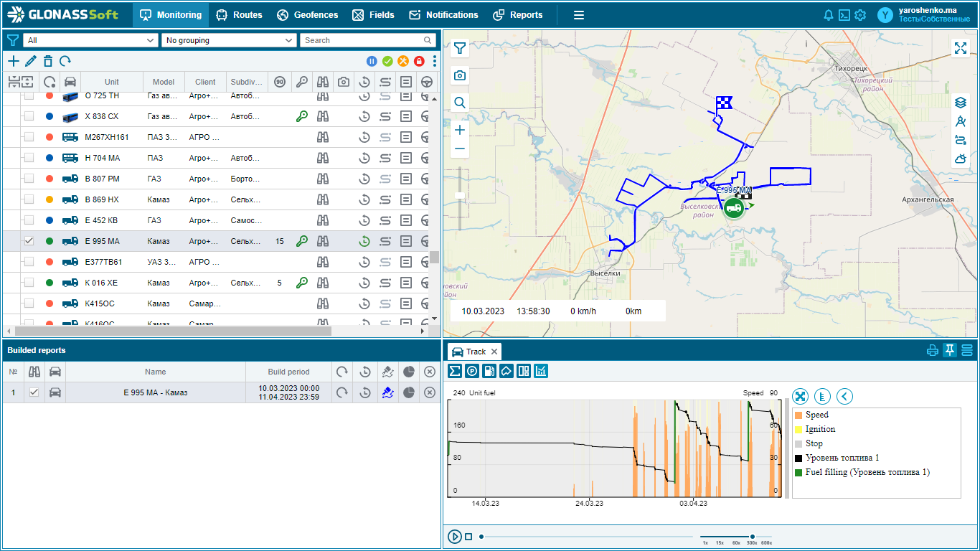Open the map measuring tool

pos(961,121)
